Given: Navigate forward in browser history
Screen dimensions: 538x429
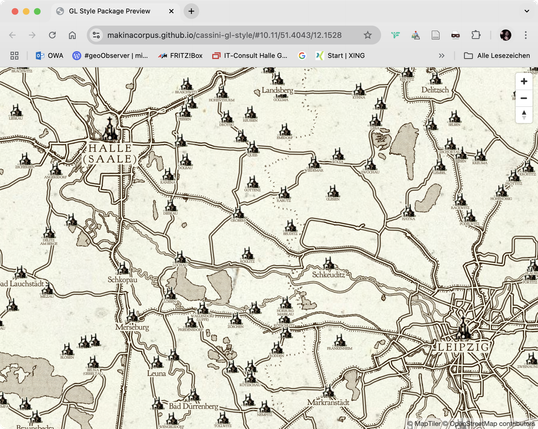Looking at the screenshot, I should pyautogui.click(x=32, y=35).
